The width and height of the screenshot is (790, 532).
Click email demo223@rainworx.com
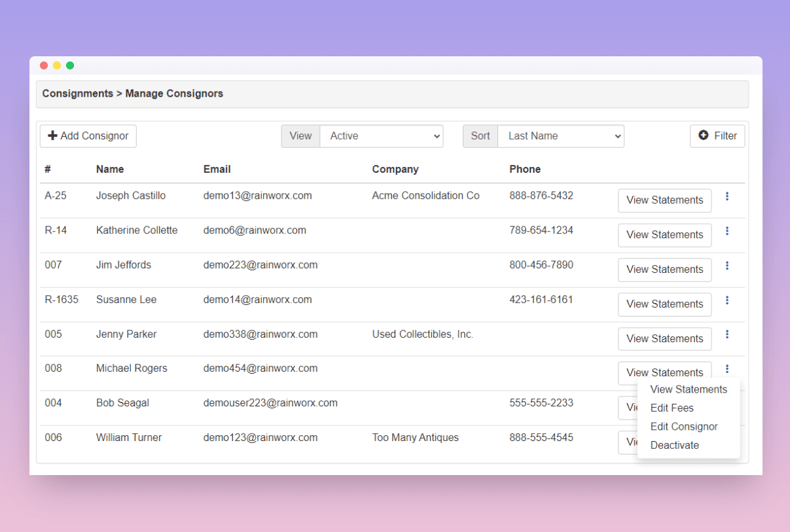tap(260, 265)
